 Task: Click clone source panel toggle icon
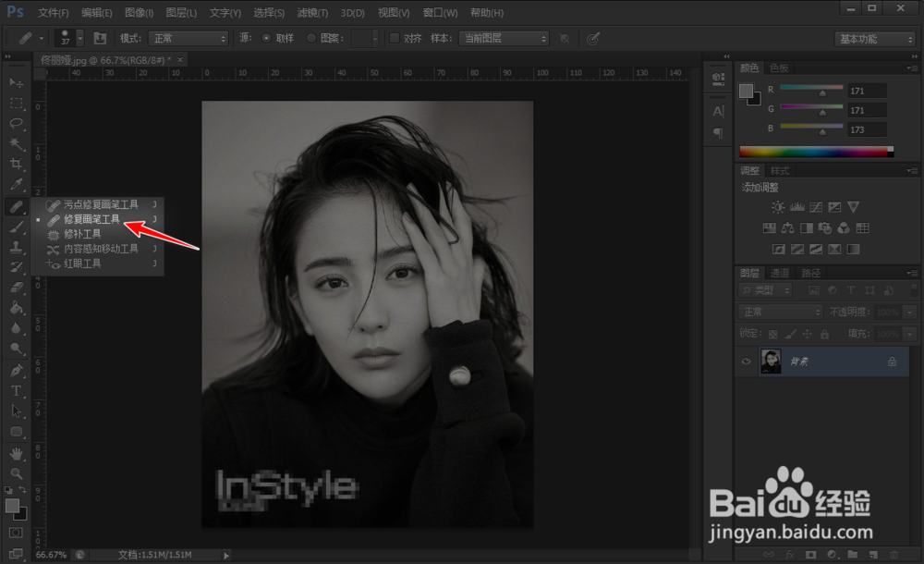[x=100, y=38]
